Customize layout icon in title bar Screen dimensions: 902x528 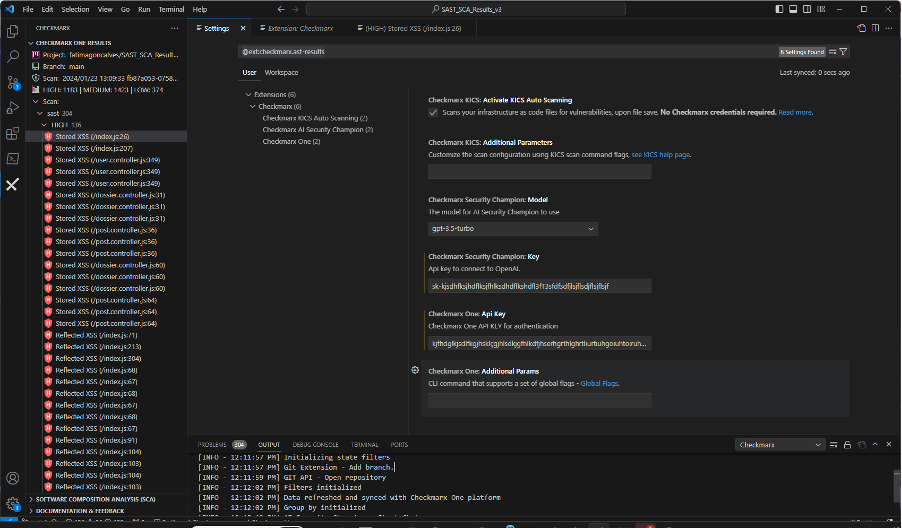coord(821,9)
